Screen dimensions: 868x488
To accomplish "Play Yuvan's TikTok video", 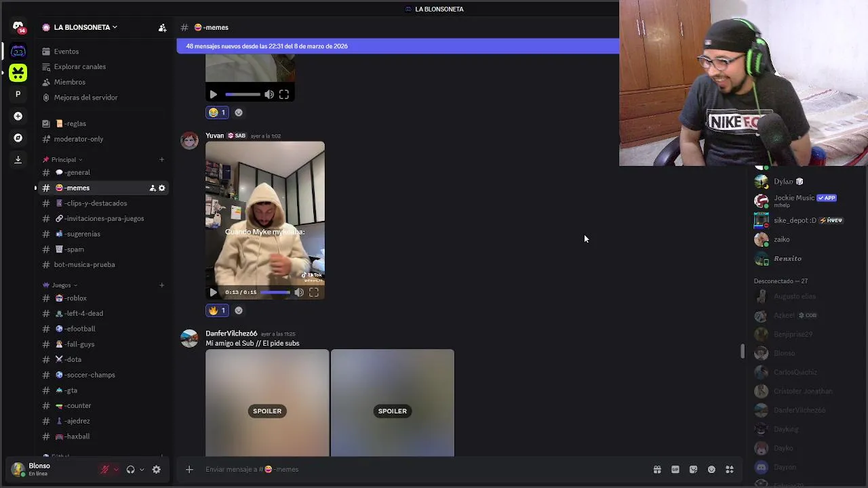I will click(213, 292).
